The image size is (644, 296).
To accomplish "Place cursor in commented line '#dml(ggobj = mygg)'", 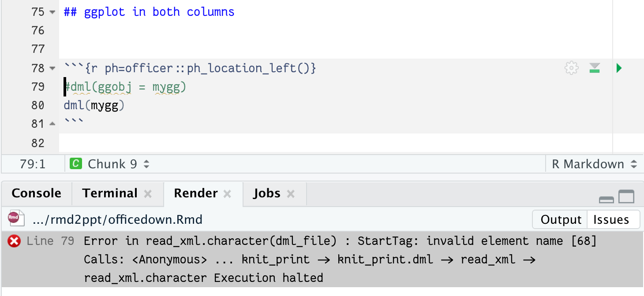I will tap(125, 87).
